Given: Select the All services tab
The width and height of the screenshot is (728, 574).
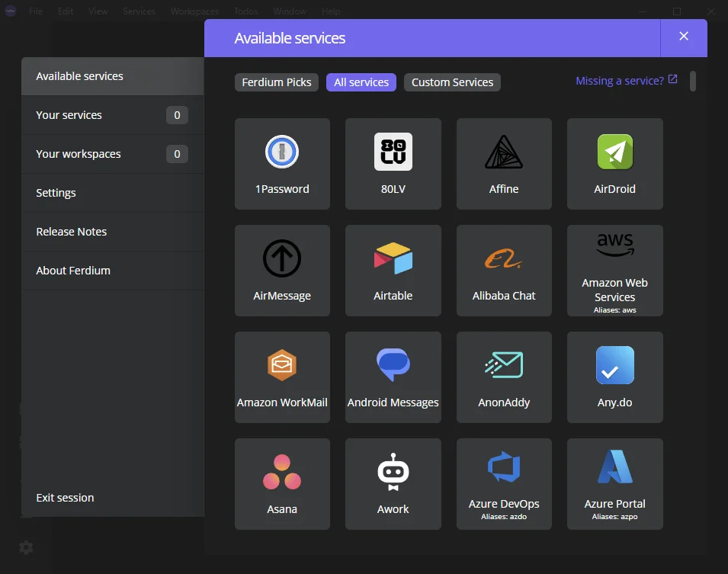Looking at the screenshot, I should [x=361, y=82].
